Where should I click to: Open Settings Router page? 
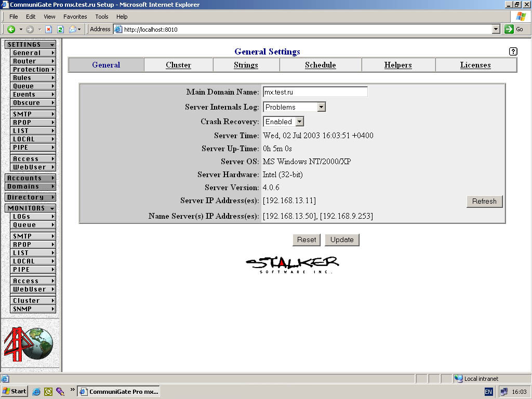point(33,61)
